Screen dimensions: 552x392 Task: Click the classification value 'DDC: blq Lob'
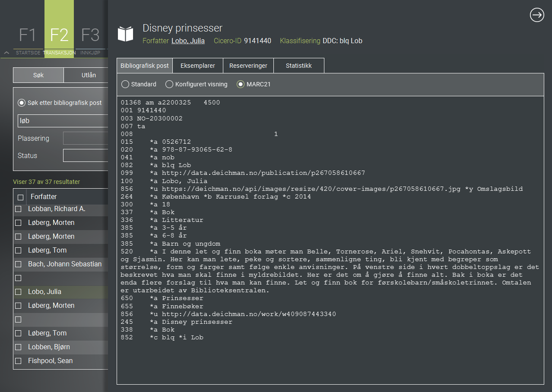coord(343,41)
